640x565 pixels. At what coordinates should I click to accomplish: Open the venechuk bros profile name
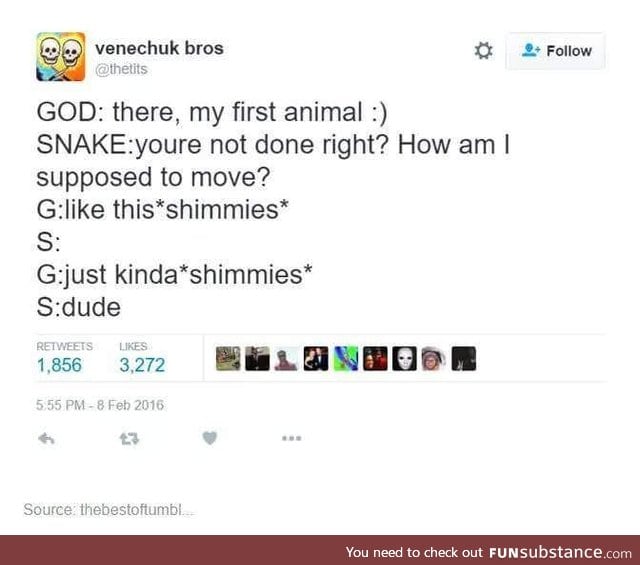click(x=159, y=48)
